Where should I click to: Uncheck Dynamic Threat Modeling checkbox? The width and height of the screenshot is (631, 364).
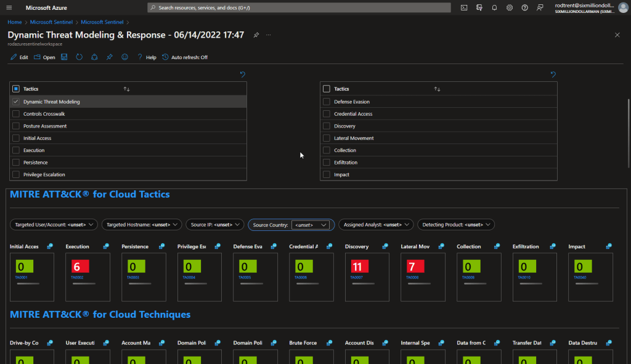tap(15, 102)
